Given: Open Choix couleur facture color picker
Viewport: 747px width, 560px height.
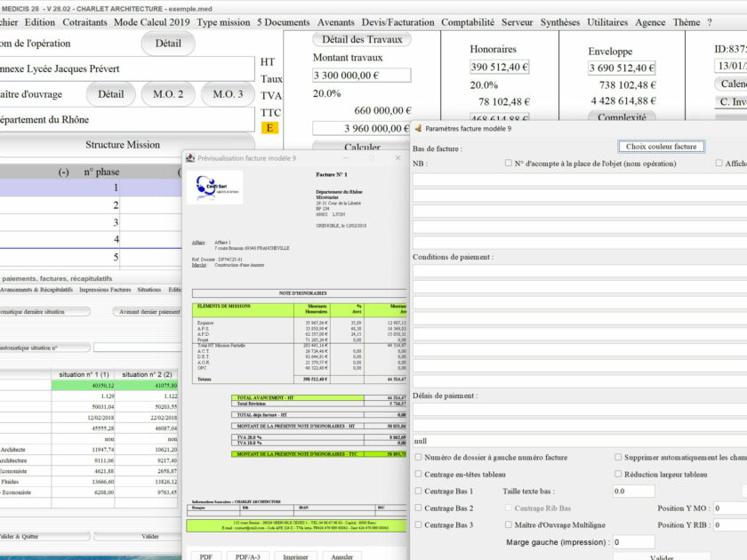Looking at the screenshot, I should coord(662,147).
